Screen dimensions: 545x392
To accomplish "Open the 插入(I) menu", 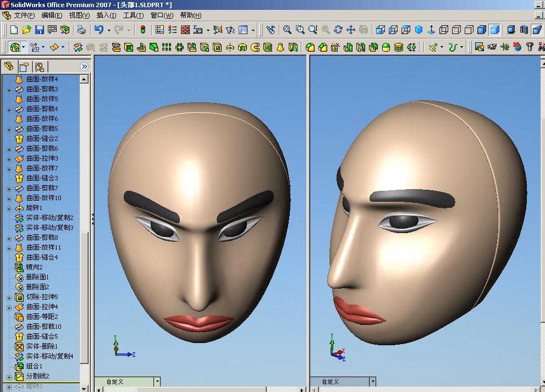I will pos(106,15).
